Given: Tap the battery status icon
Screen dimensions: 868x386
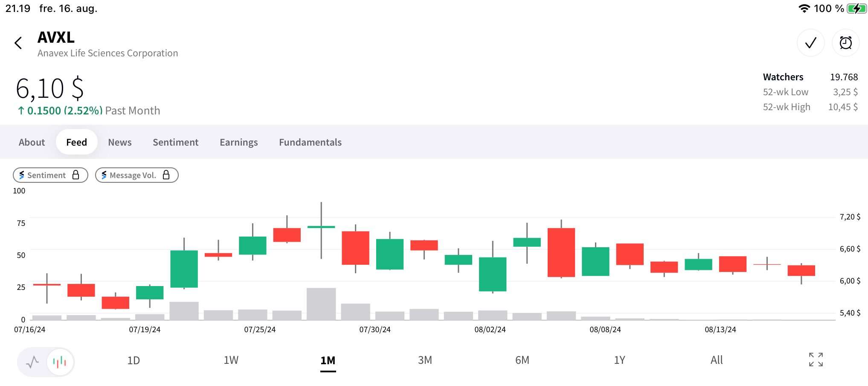Looking at the screenshot, I should point(856,9).
